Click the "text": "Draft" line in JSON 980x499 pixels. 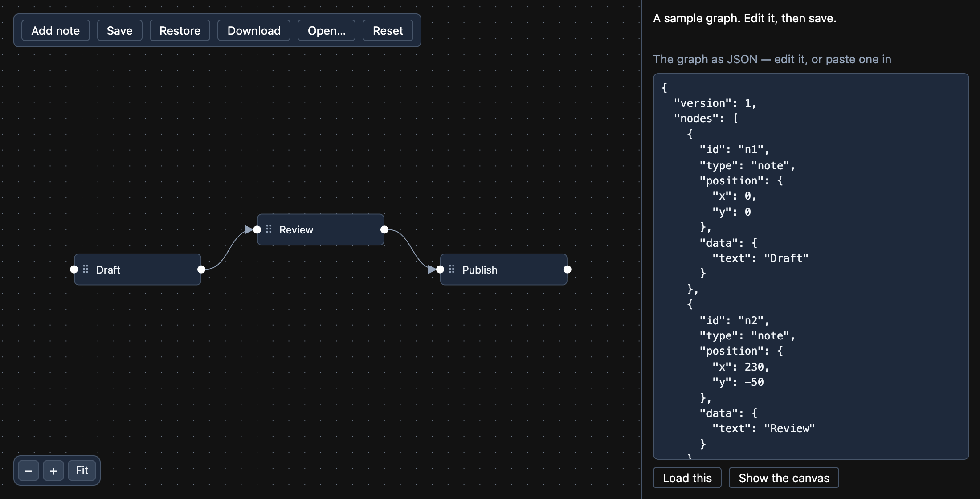point(760,258)
